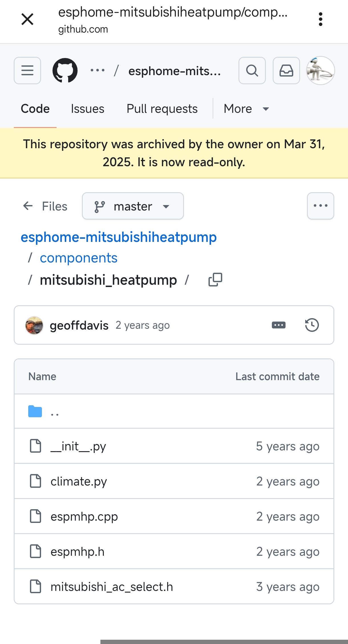Switch to the Issues tab

click(88, 109)
